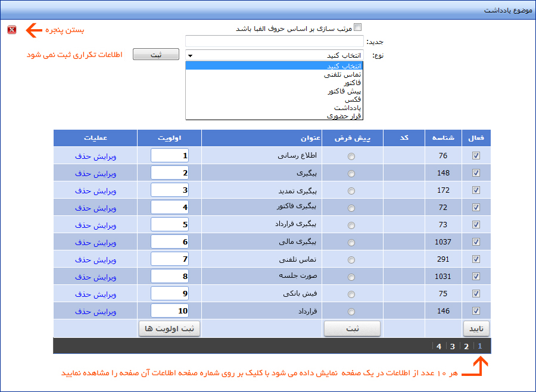Edit the پیگیری تمدید row via ویرایش
Screen dimensions: 536x392
[x=105, y=191]
